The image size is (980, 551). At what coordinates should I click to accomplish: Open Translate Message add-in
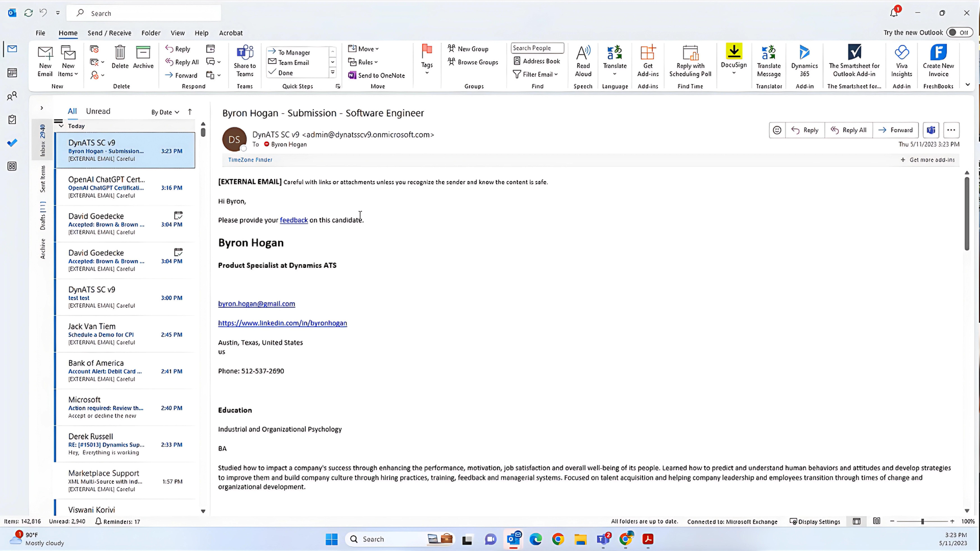[769, 61]
